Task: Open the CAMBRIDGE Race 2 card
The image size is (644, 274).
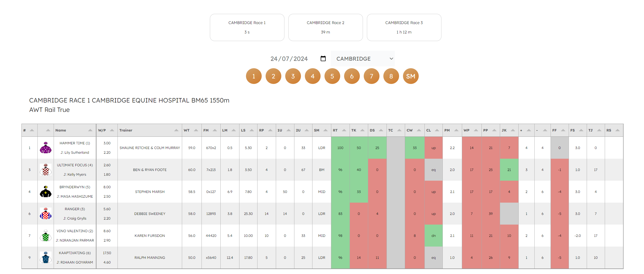Action: pyautogui.click(x=326, y=27)
